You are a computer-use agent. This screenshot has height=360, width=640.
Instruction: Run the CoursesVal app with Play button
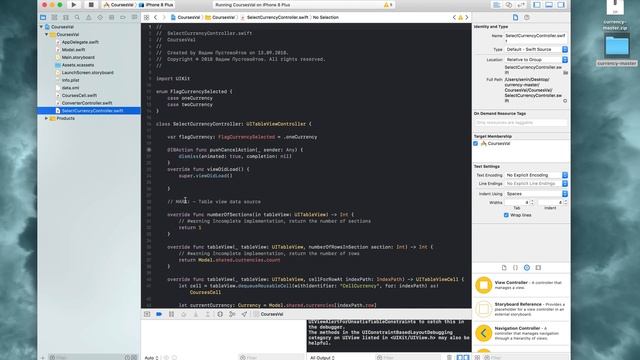coord(74,5)
